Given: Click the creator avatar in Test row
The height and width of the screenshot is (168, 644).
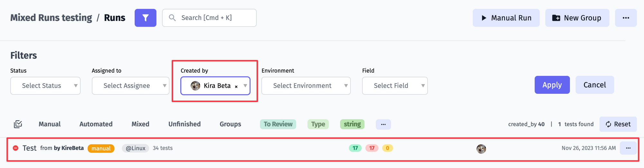Looking at the screenshot, I should (x=481, y=149).
